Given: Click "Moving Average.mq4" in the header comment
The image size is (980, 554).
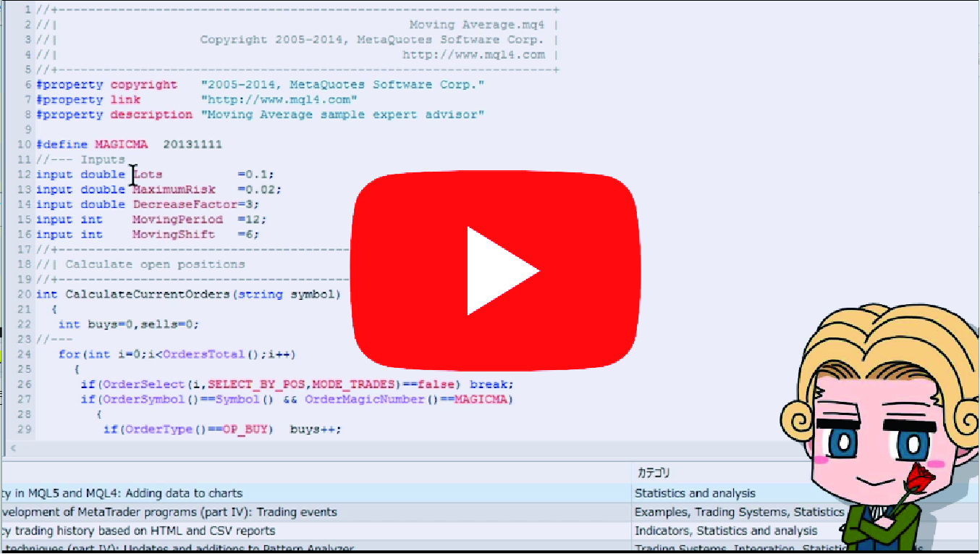Looking at the screenshot, I should pos(476,25).
